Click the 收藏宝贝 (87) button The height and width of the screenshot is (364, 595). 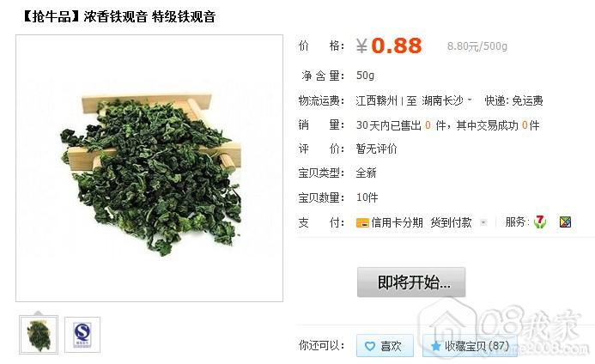(470, 346)
